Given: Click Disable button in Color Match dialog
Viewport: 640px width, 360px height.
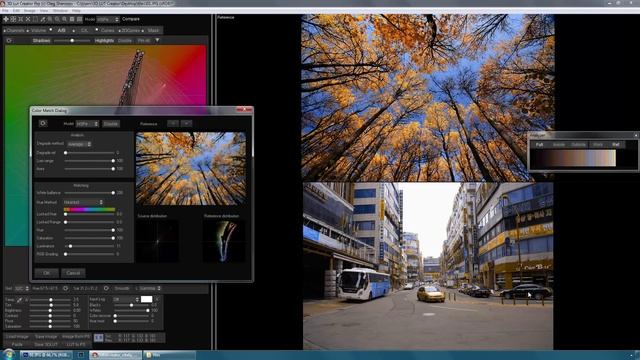Looking at the screenshot, I should [x=111, y=124].
